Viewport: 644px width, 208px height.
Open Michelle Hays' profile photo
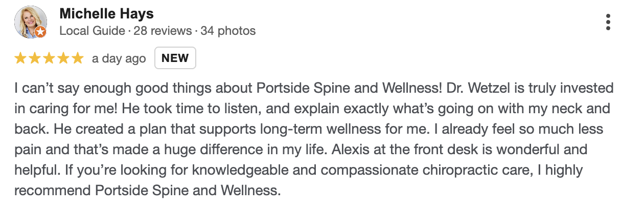[30, 22]
